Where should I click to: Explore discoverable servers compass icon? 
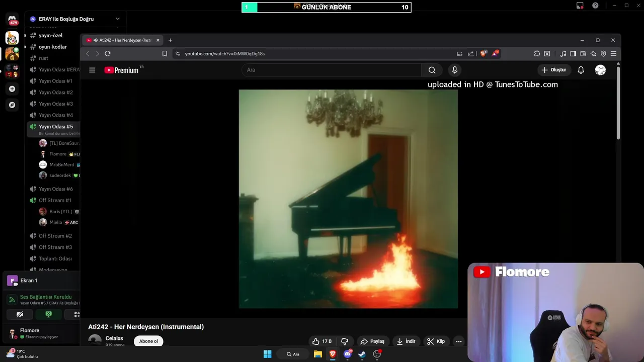(x=12, y=105)
